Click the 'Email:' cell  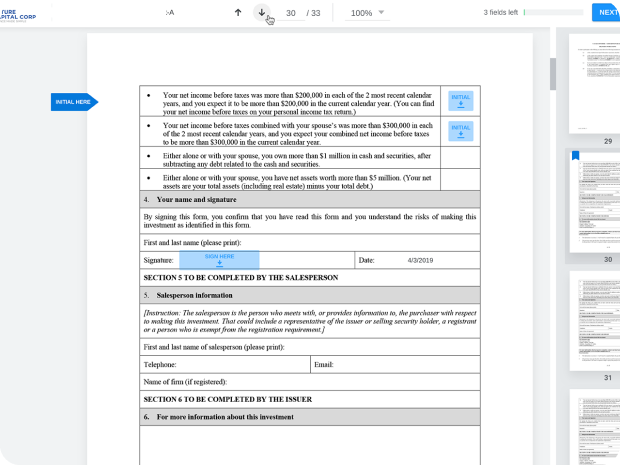click(x=395, y=365)
